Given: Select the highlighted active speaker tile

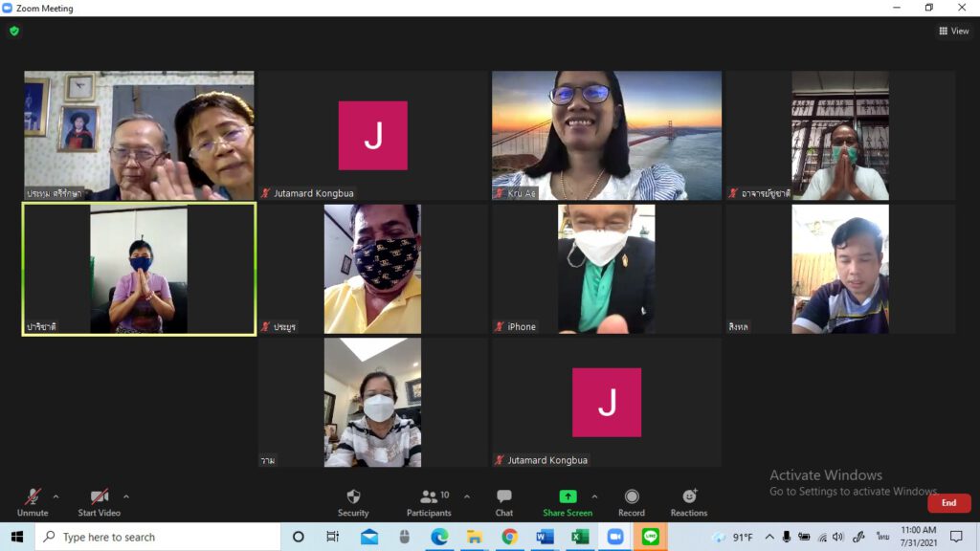Looking at the screenshot, I should pos(139,269).
